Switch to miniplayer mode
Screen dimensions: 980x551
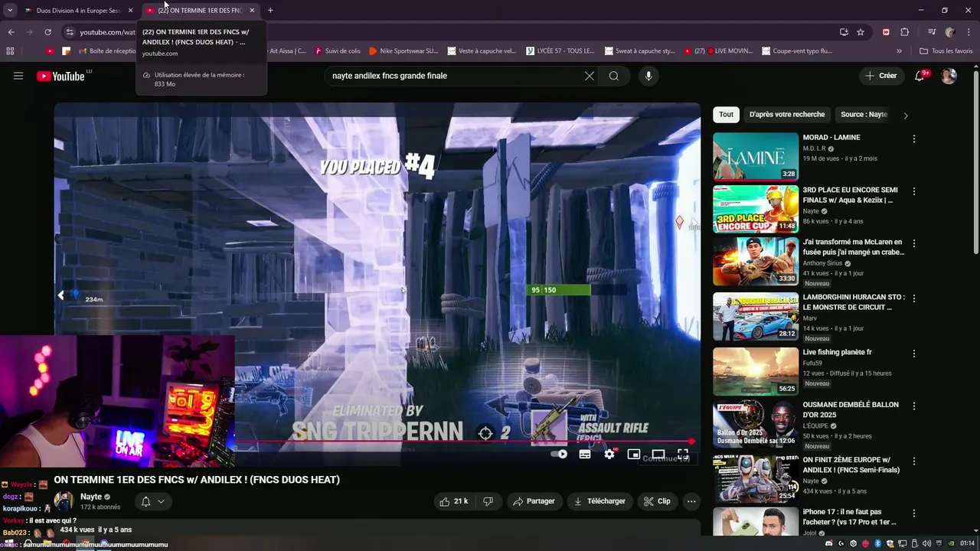point(634,454)
